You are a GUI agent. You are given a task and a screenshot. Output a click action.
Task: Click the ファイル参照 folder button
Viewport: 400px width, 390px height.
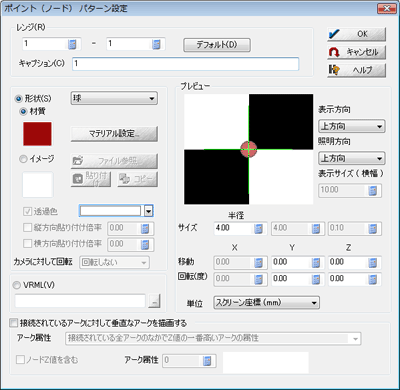114,161
